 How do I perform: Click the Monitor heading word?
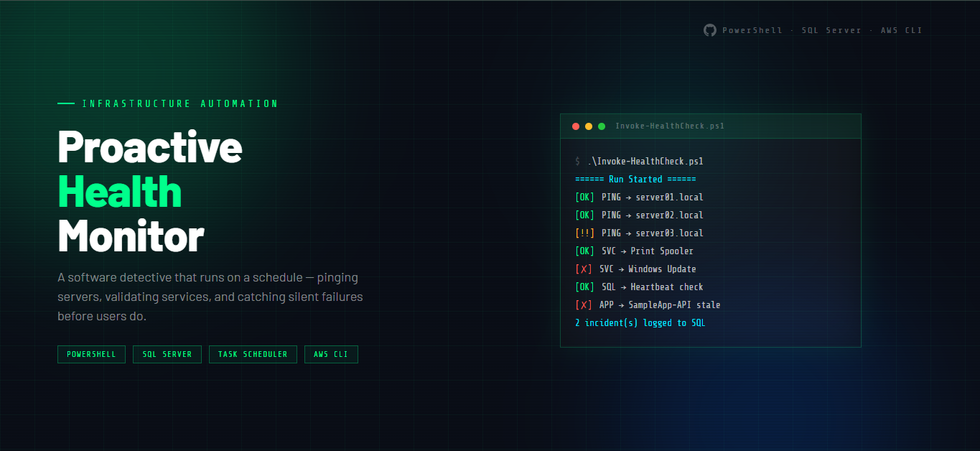(131, 236)
